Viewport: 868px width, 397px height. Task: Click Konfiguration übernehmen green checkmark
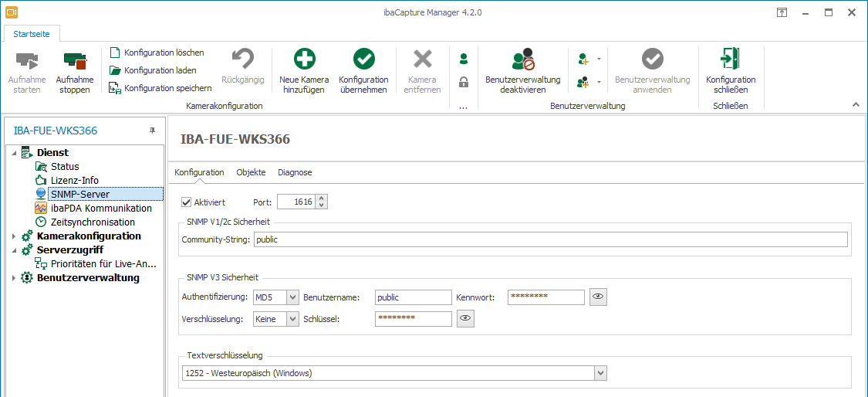coord(363,60)
